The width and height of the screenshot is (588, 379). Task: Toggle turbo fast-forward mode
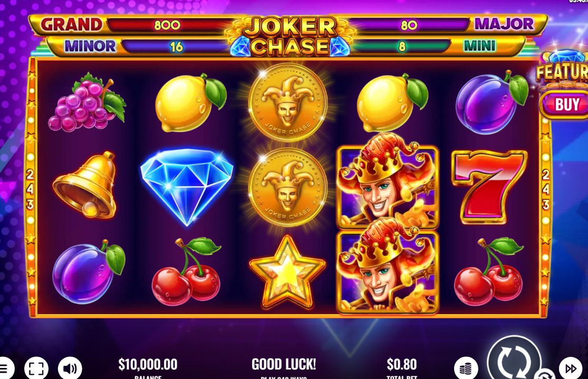[x=571, y=369]
